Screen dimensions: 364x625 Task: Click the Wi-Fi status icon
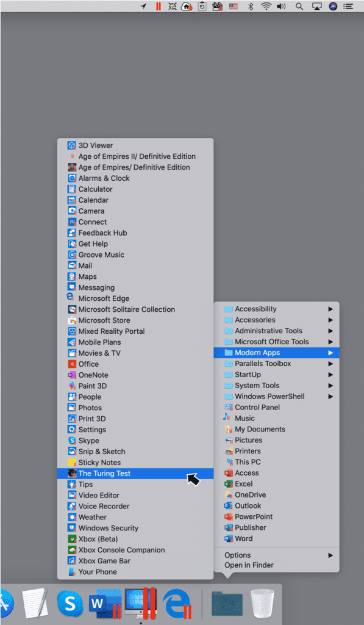coord(266,6)
